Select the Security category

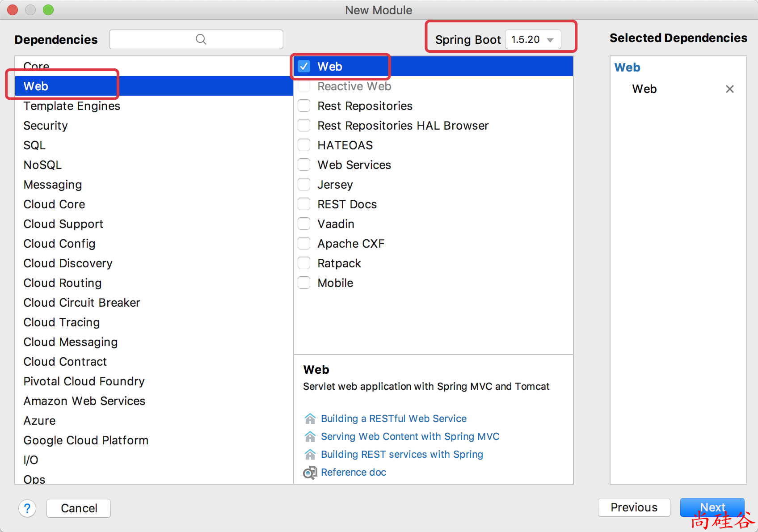tap(154, 126)
